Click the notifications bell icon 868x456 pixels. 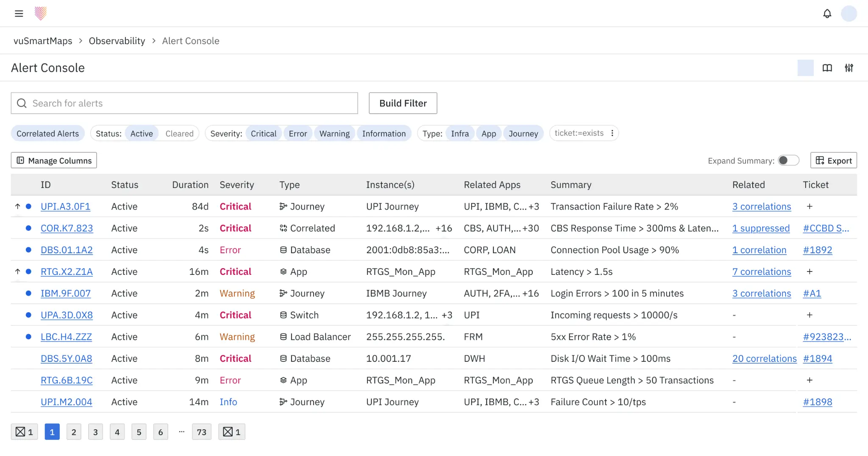pyautogui.click(x=827, y=14)
